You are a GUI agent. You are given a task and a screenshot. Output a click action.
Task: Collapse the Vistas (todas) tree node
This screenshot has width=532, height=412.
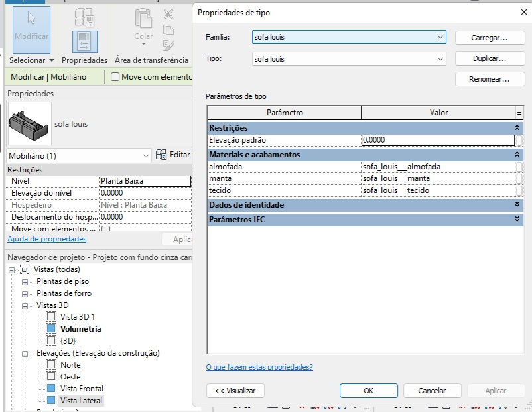[12, 270]
